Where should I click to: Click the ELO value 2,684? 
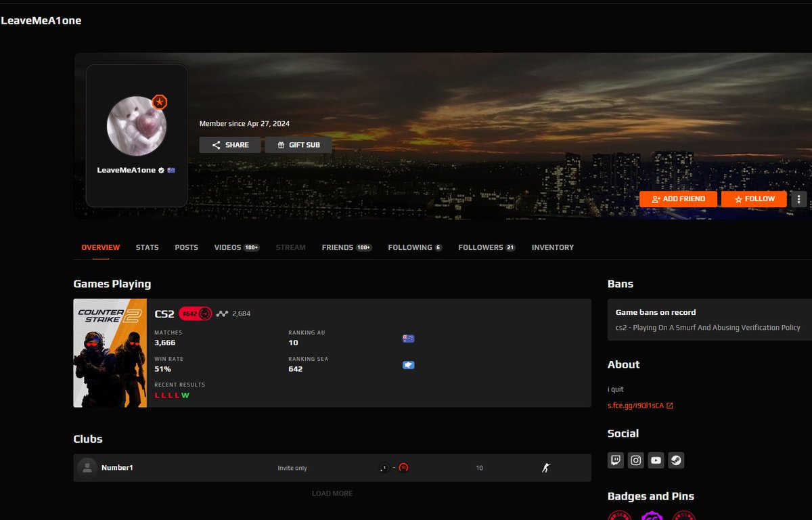(242, 313)
